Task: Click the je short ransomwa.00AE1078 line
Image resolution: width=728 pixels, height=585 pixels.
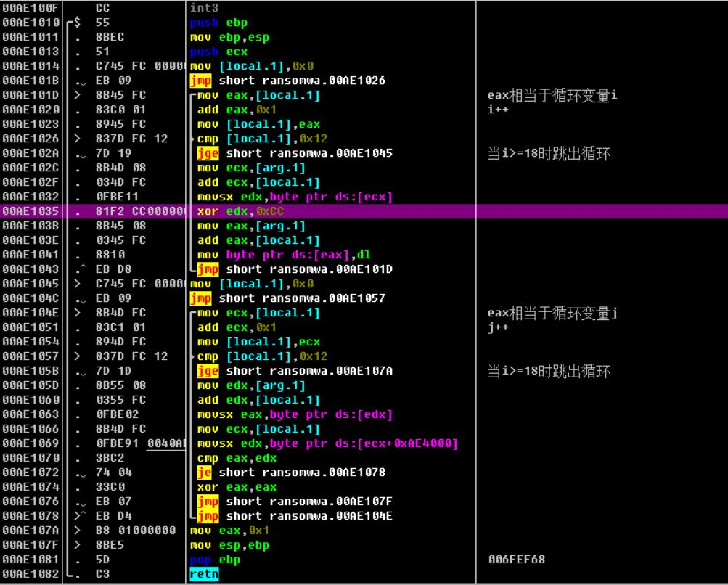Action: [x=291, y=472]
